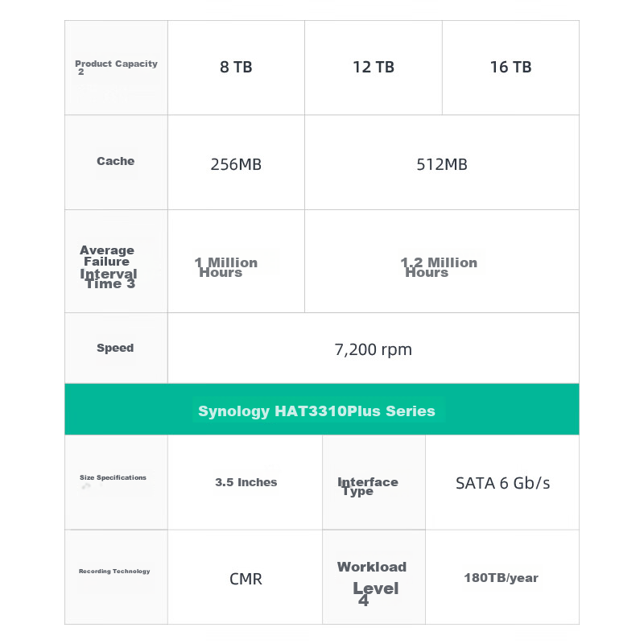The width and height of the screenshot is (644, 644).
Task: Click the 512MB cache value
Action: [442, 164]
